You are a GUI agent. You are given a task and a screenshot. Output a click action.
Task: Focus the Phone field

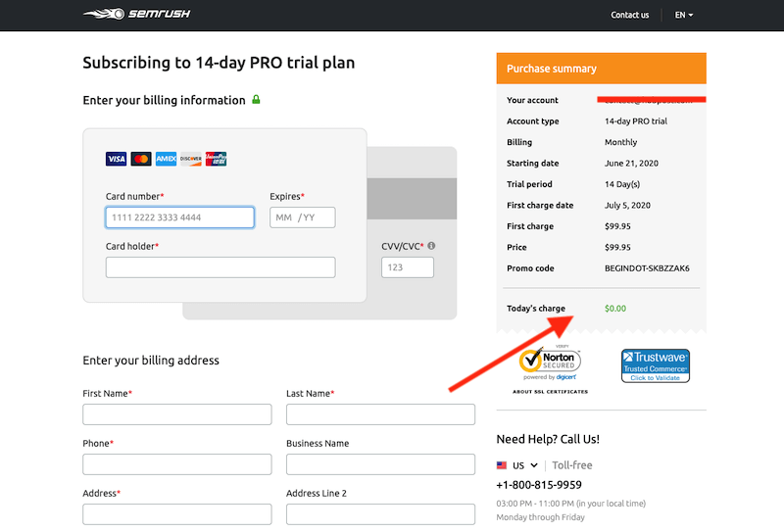click(x=177, y=464)
